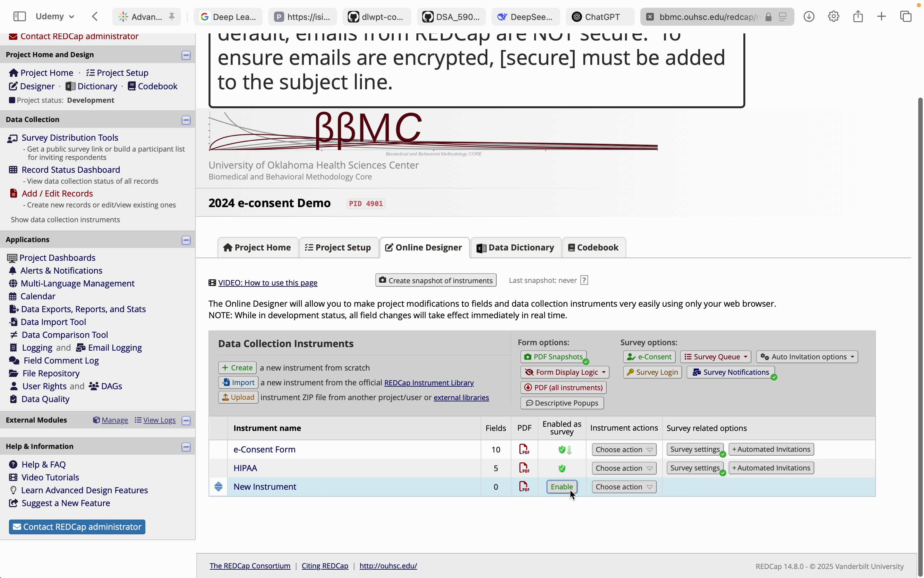Collapse the External Modules section
This screenshot has height=578, width=924.
click(x=186, y=421)
